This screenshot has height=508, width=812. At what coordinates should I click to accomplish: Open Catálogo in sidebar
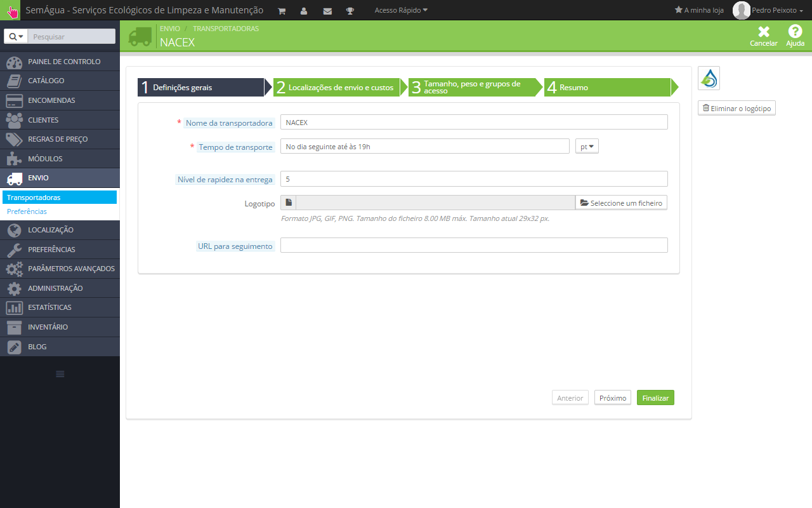coord(60,81)
